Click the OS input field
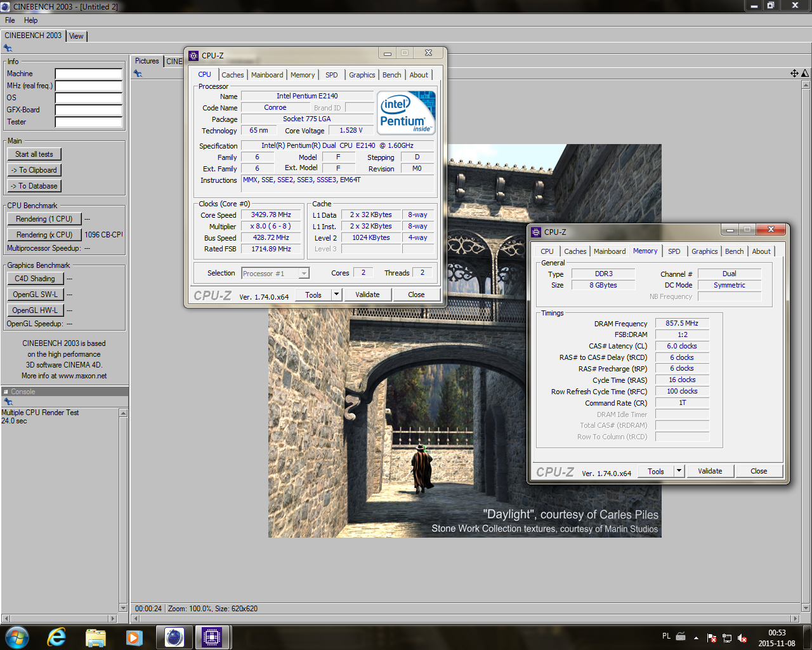Screen dimensions: 812x650 89,98
